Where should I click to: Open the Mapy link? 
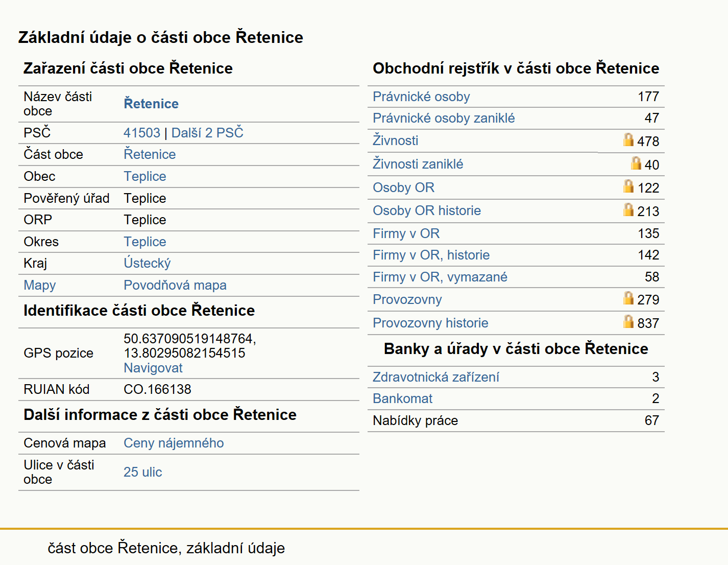point(40,285)
